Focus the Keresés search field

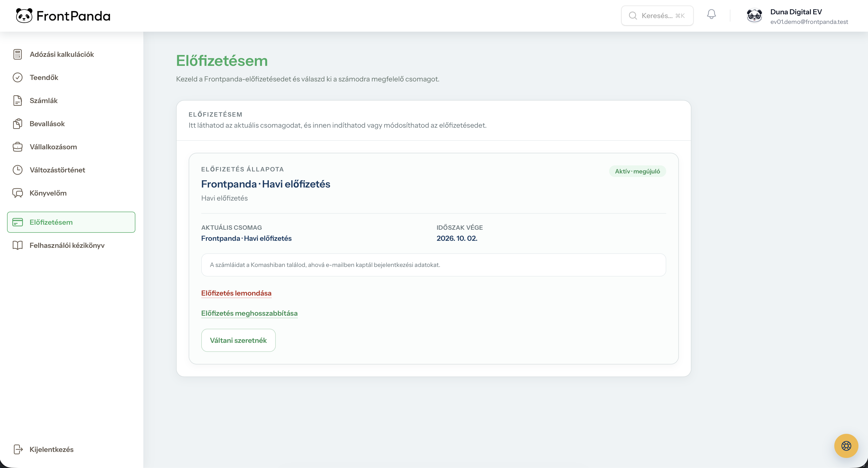click(x=657, y=16)
